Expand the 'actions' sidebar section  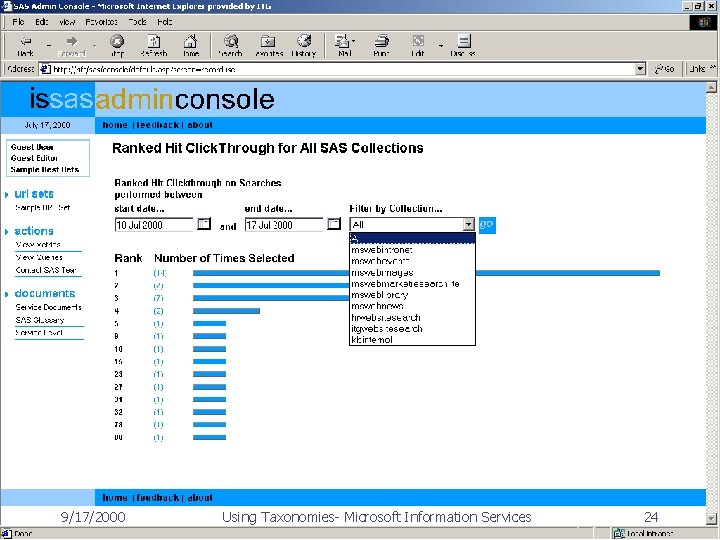click(x=34, y=231)
